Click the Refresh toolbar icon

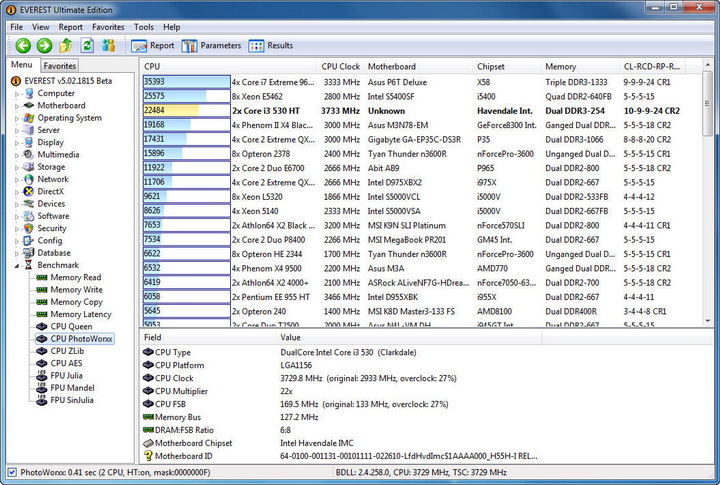(87, 45)
